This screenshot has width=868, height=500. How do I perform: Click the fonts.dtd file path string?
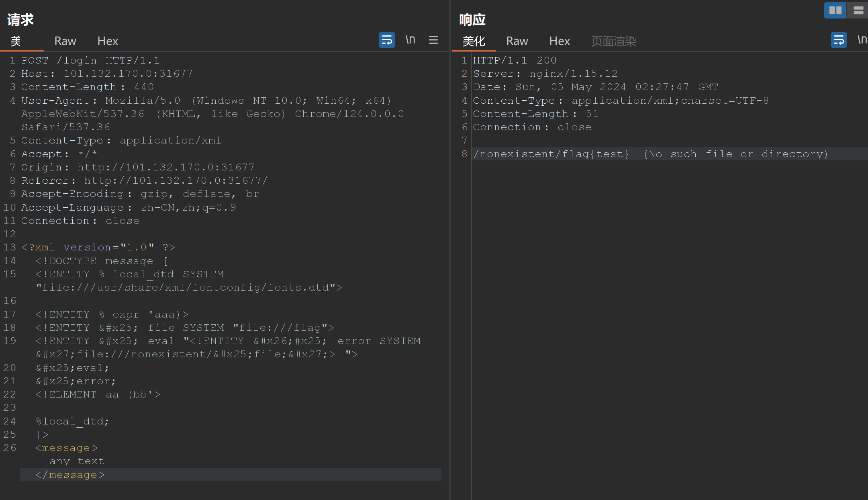coord(186,287)
